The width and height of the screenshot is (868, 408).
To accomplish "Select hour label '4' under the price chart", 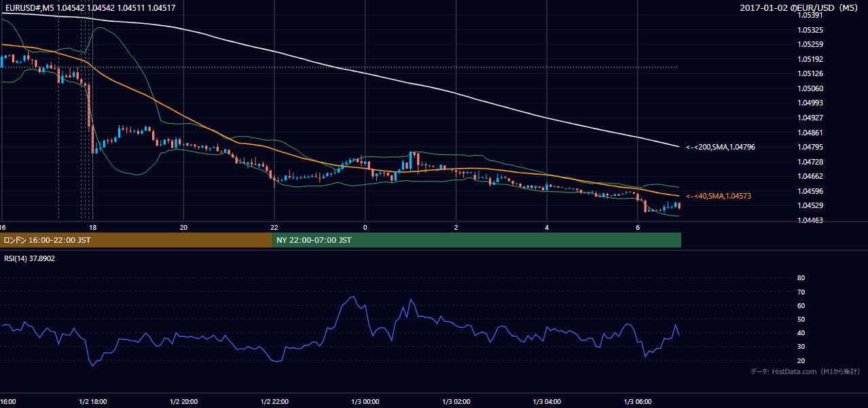I will tap(547, 227).
